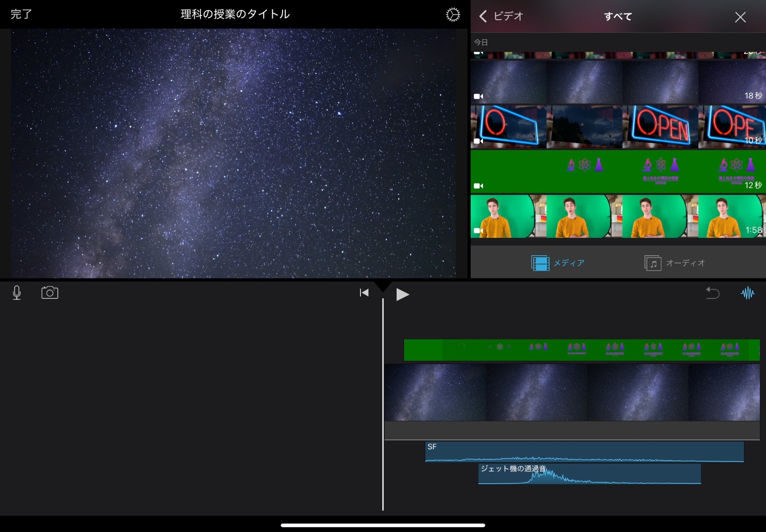
Task: Close the media browser panel
Action: [x=740, y=17]
